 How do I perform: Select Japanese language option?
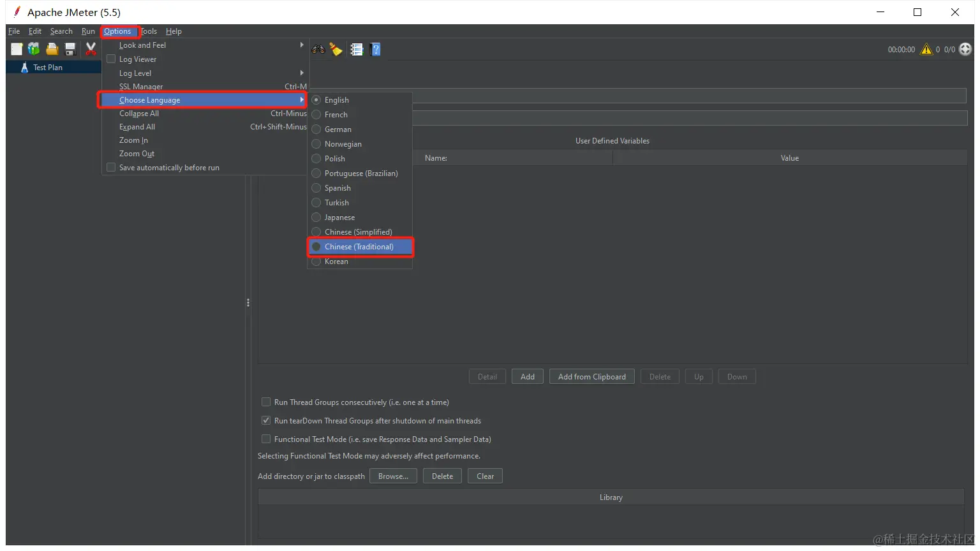click(x=360, y=217)
